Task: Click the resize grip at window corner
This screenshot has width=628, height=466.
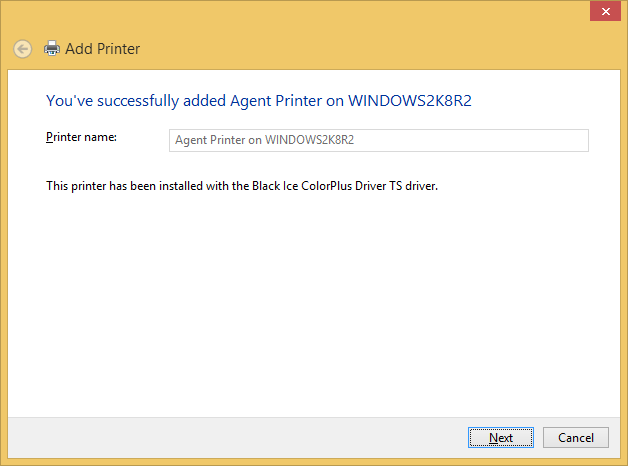Action: pos(622,460)
